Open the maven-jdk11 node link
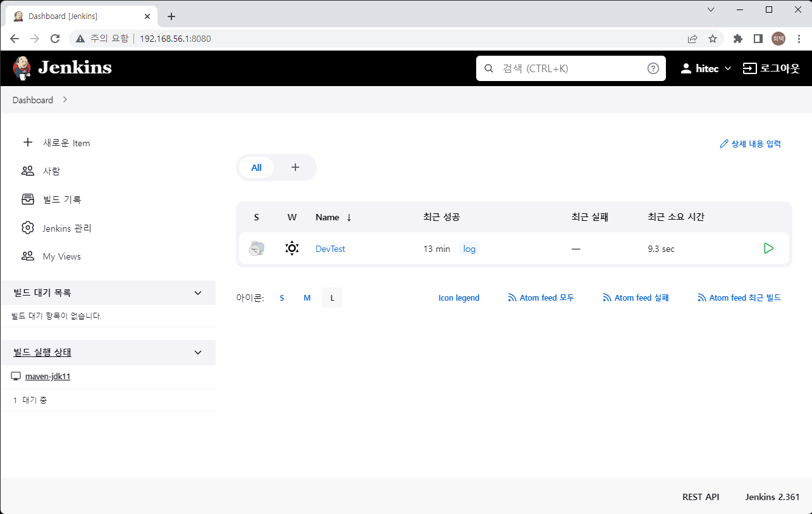The height and width of the screenshot is (514, 812). [x=47, y=376]
